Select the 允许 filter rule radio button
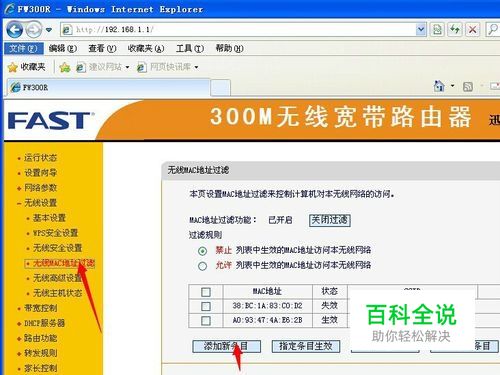The height and width of the screenshot is (375, 500). point(202,266)
